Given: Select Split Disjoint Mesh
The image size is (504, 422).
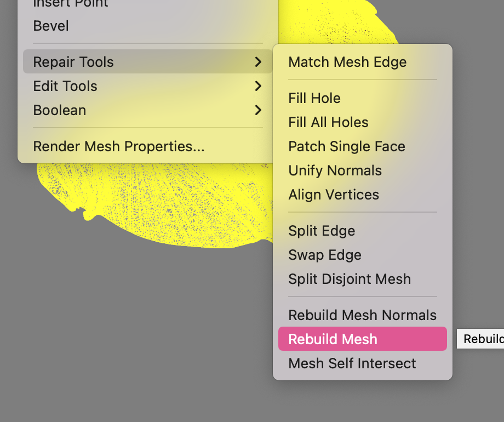Looking at the screenshot, I should [x=350, y=279].
